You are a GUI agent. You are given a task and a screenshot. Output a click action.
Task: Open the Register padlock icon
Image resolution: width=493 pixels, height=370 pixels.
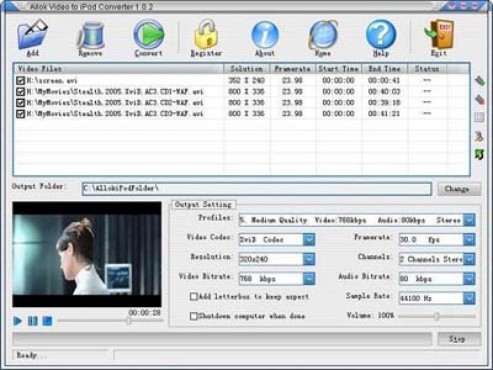click(206, 34)
